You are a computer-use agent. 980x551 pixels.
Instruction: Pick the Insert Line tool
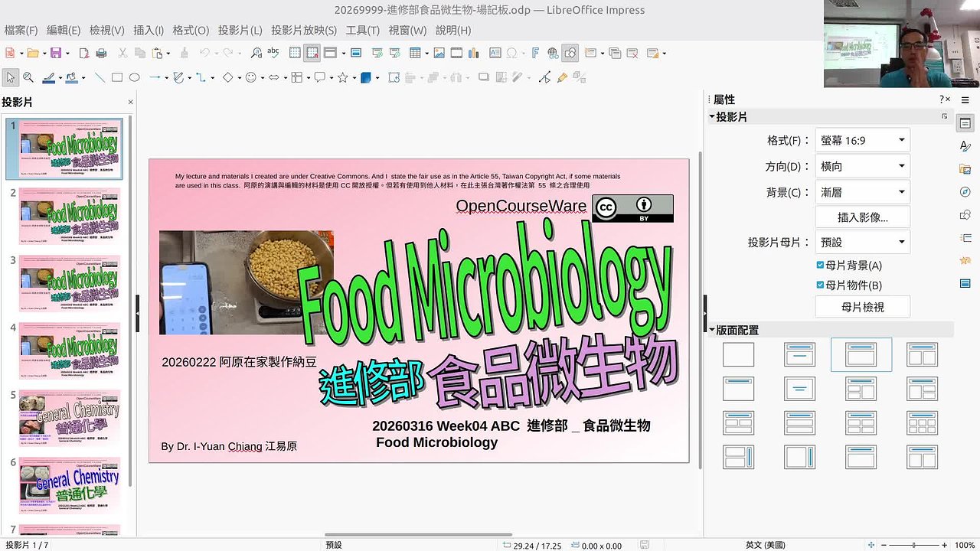100,77
